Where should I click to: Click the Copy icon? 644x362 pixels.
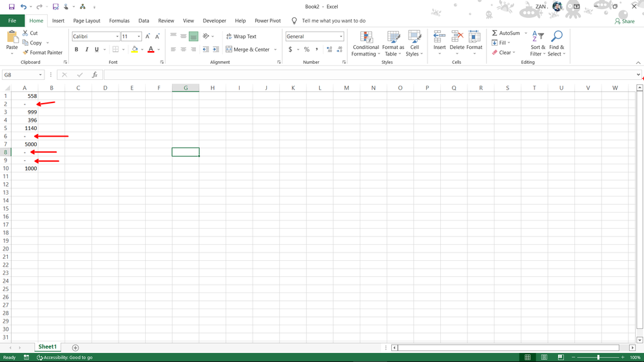click(26, 43)
